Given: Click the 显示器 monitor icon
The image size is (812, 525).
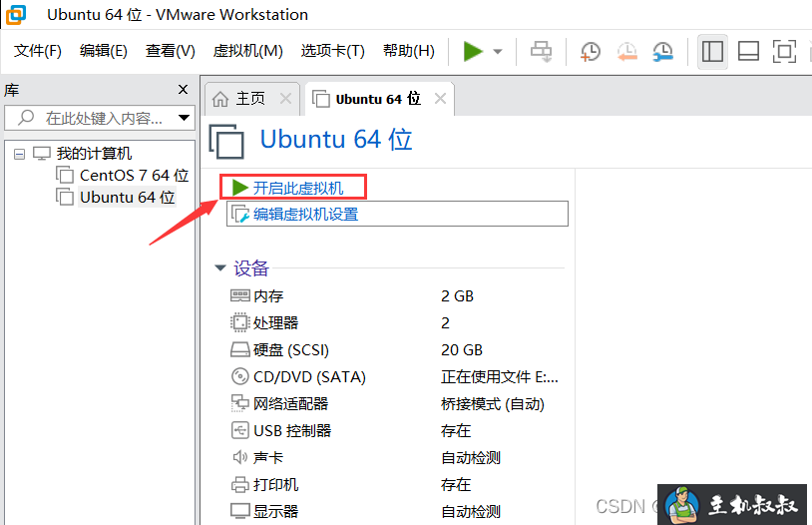Looking at the screenshot, I should coord(239,511).
